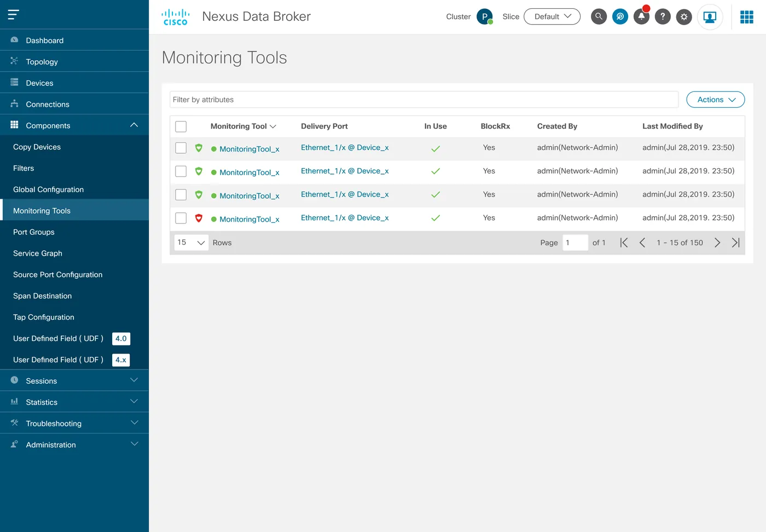Image resolution: width=766 pixels, height=532 pixels.
Task: Click the Dashboard icon in the sidebar
Action: (14, 40)
